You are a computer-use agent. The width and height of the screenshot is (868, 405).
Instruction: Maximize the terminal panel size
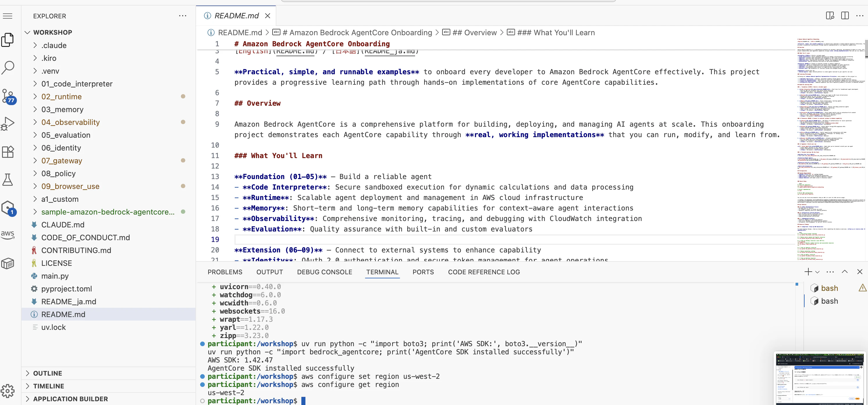845,272
